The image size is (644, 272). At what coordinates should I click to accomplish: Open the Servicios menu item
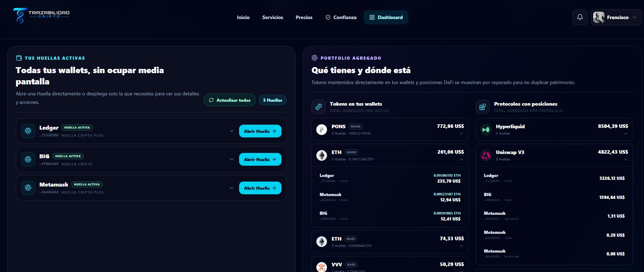tap(273, 17)
